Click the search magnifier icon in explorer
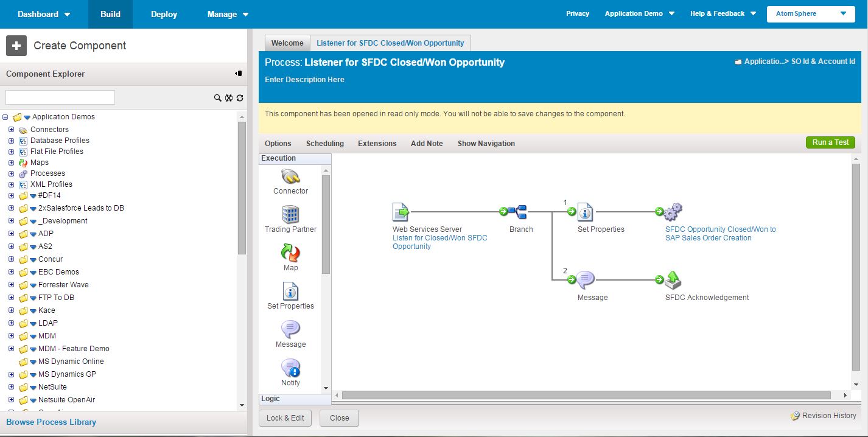This screenshot has height=437, width=868. tap(217, 98)
